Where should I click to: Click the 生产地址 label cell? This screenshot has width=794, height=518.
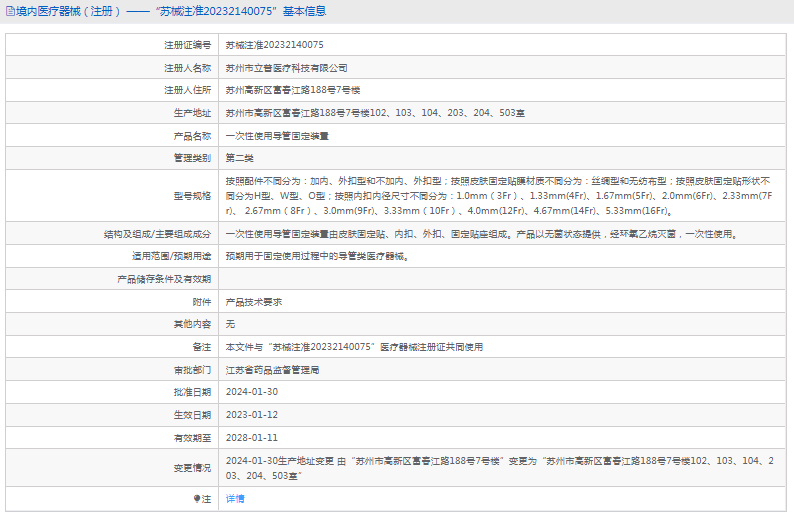(x=112, y=113)
